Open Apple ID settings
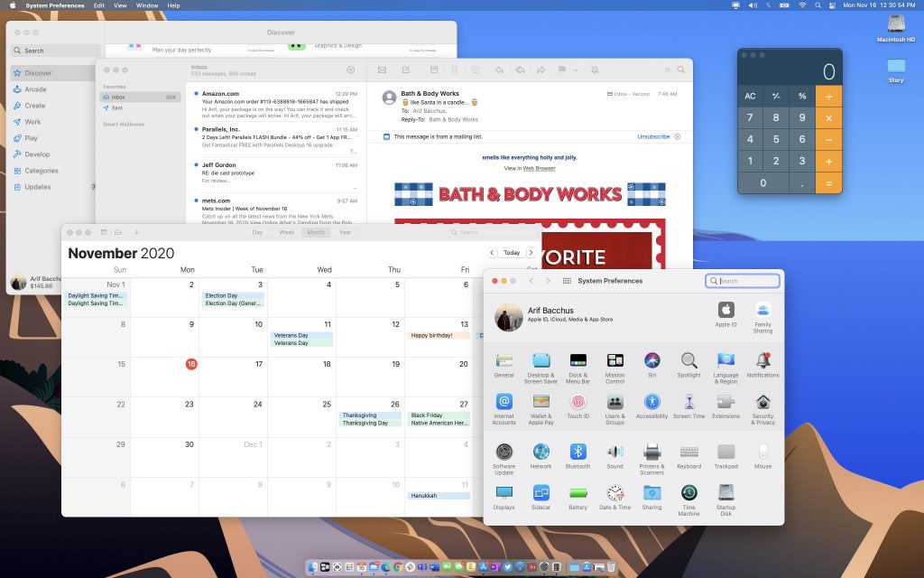Viewport: 924px width, 578px height. (725, 314)
